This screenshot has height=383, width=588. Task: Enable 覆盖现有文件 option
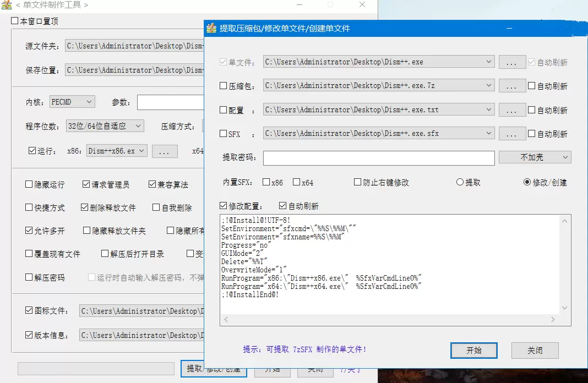(29, 254)
